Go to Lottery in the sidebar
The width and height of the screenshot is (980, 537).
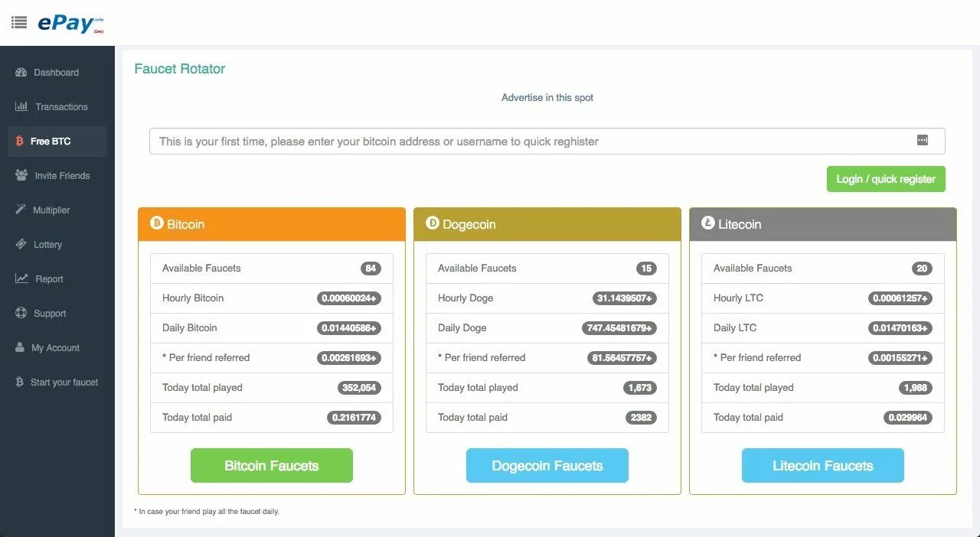pos(57,245)
